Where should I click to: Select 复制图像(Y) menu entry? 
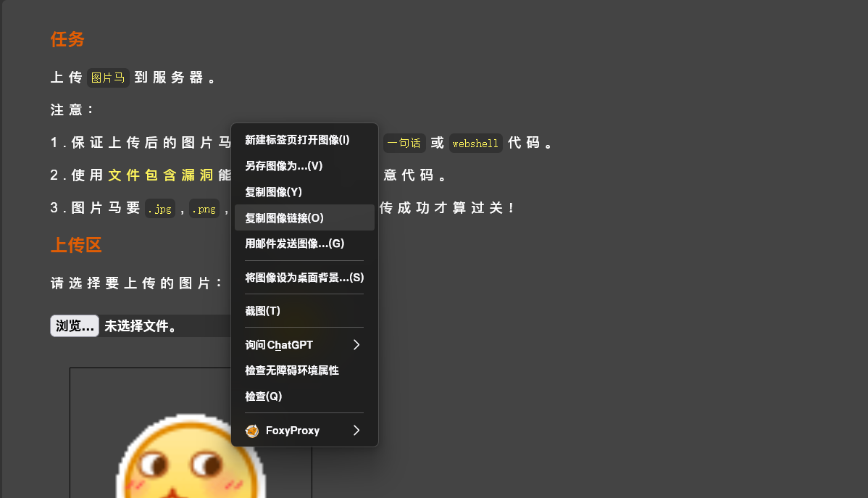pos(304,192)
